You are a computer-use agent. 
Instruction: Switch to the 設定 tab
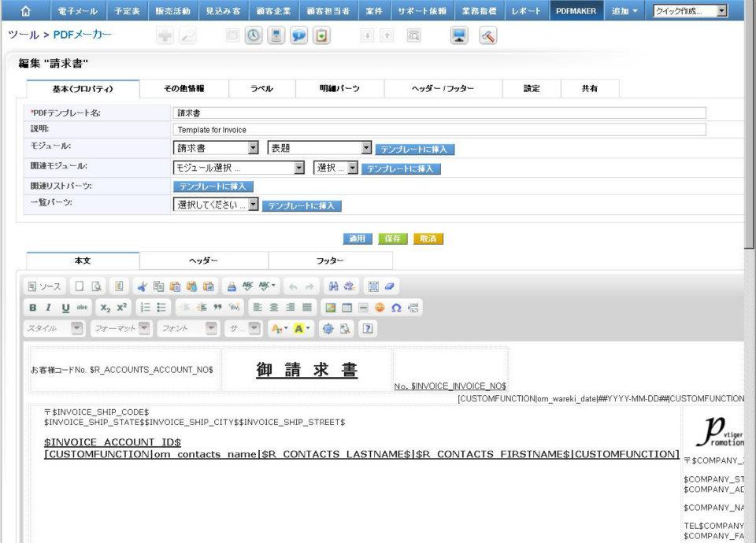pyautogui.click(x=532, y=89)
